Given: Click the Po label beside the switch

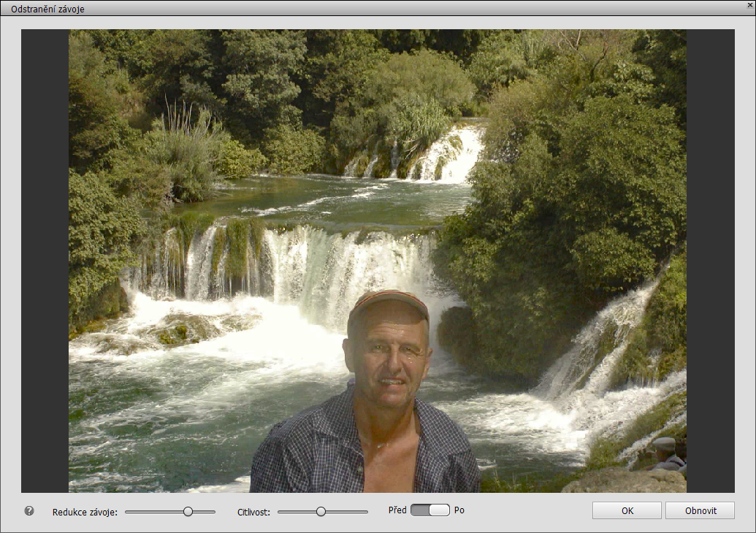Looking at the screenshot, I should (x=459, y=510).
